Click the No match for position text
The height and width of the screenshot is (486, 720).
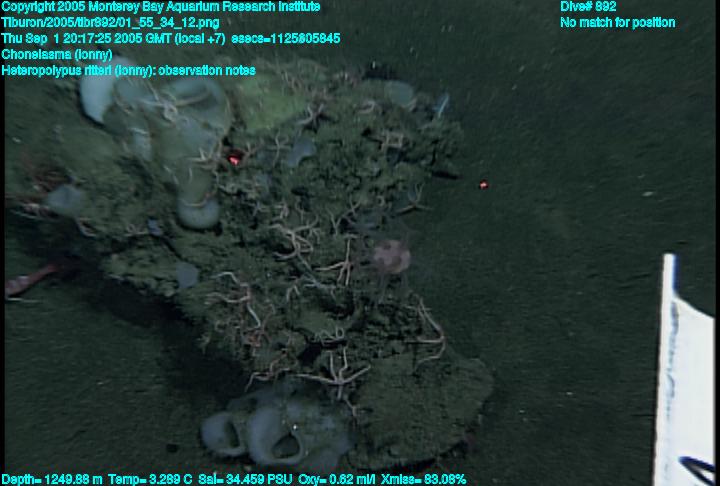(617, 22)
